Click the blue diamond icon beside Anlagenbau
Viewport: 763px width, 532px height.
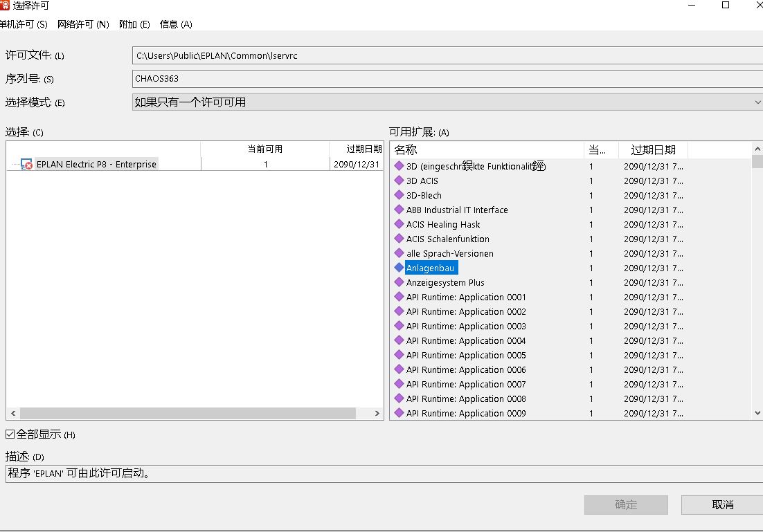(399, 268)
